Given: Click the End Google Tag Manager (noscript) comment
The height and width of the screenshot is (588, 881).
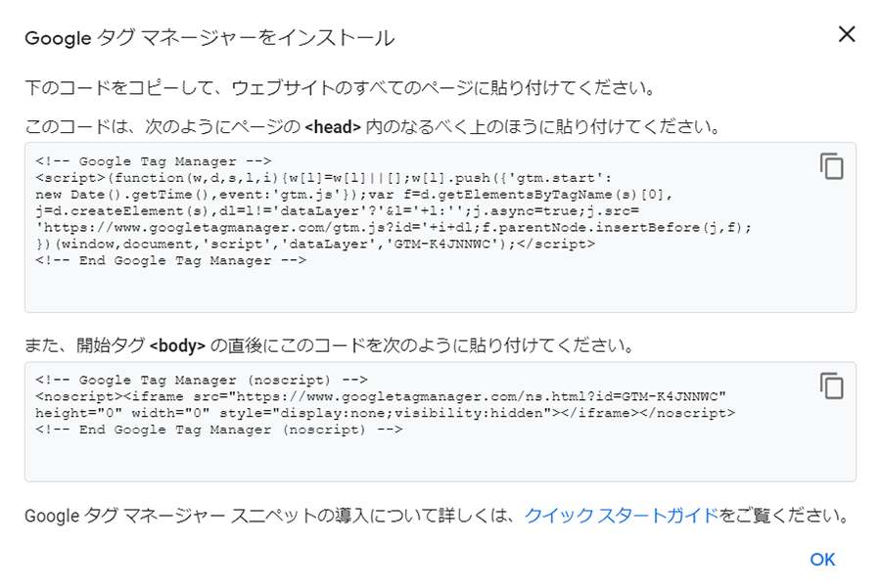Looking at the screenshot, I should pyautogui.click(x=219, y=430).
